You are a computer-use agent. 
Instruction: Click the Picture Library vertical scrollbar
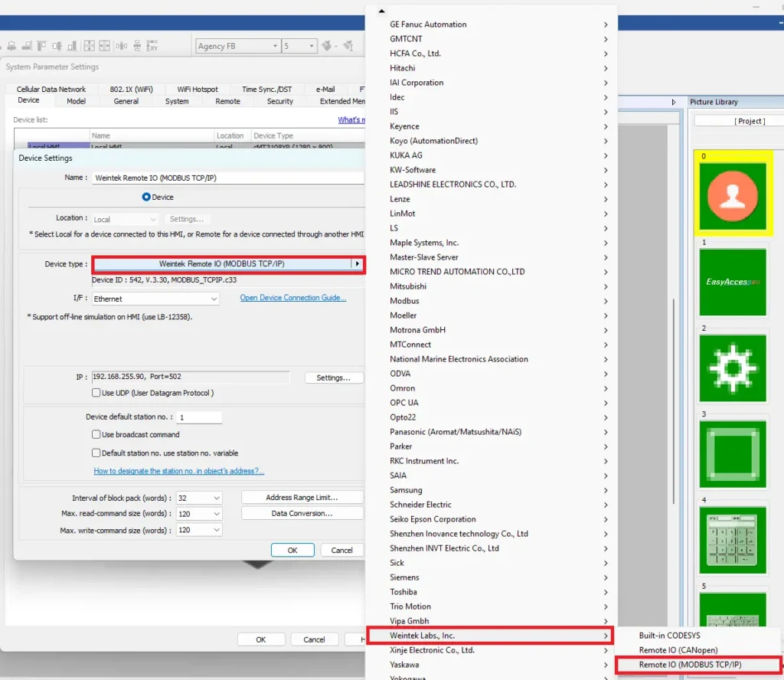[674, 400]
